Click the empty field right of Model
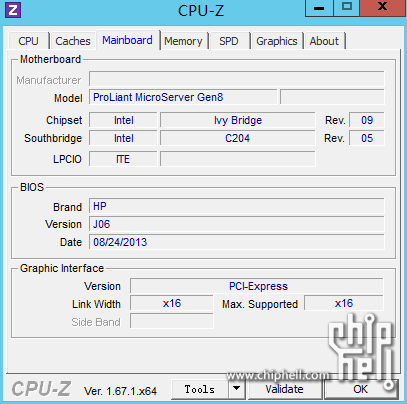Viewport: 407px width, 404px height. click(332, 97)
